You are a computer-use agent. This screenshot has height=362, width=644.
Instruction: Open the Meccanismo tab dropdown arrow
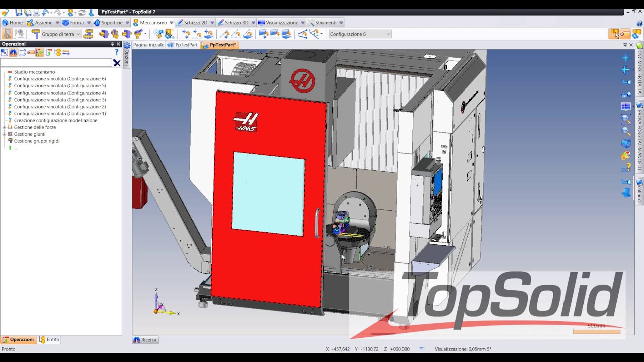click(x=172, y=23)
